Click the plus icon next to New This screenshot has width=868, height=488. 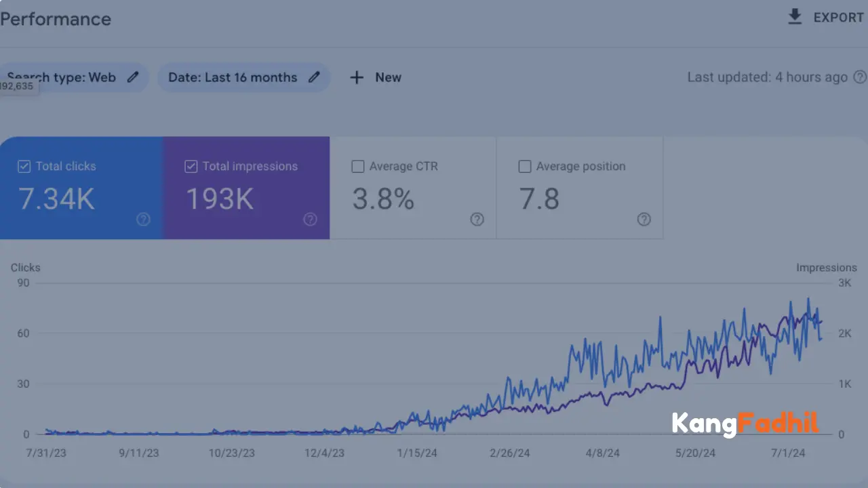[x=357, y=77]
